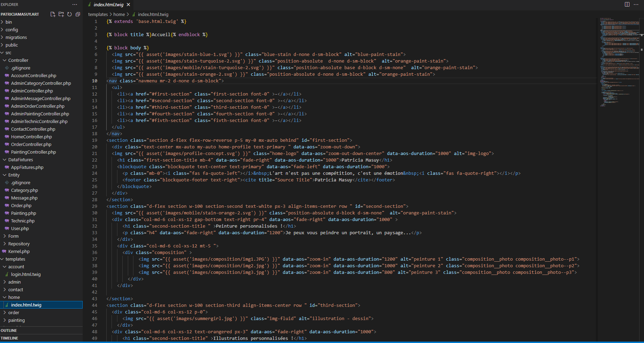Open Explorer options via the ellipsis icon
Screen dimensions: 644x343
(75, 4)
